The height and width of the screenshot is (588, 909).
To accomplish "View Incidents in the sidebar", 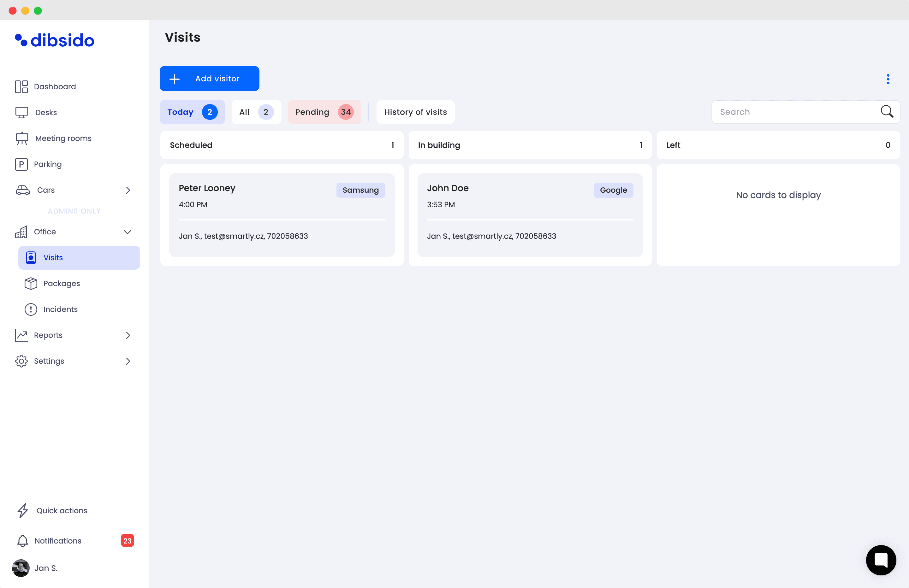I will (x=60, y=309).
